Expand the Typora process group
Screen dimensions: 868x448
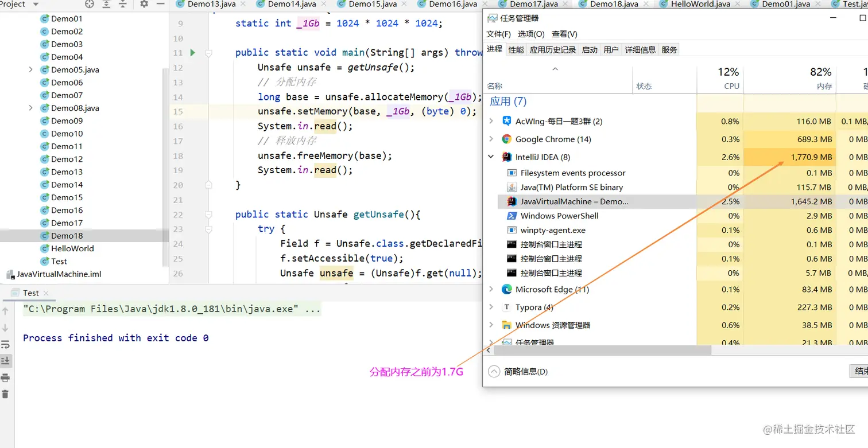click(491, 307)
